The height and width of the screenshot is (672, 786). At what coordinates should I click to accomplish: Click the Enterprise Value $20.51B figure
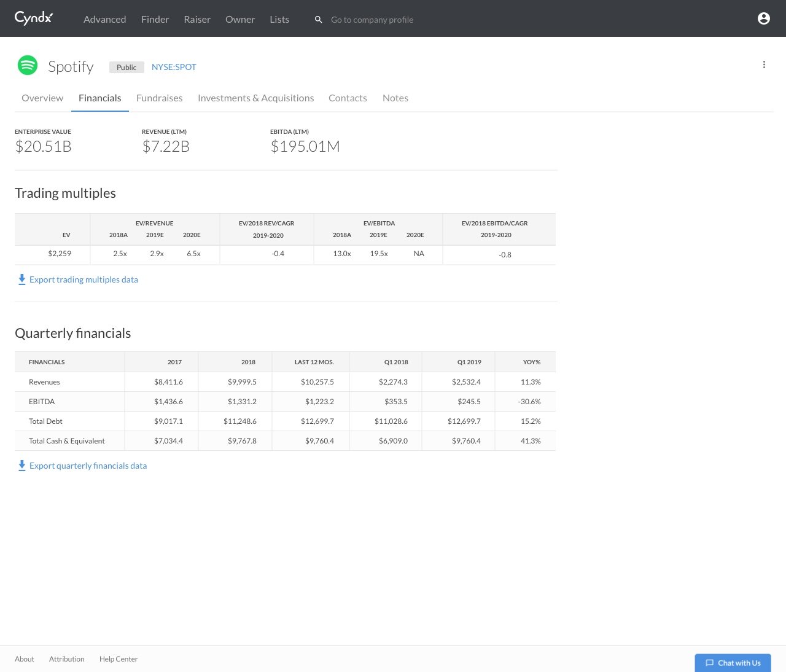43,146
